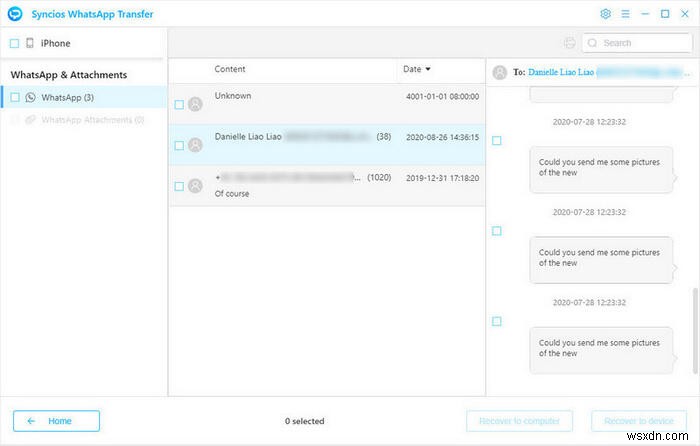Tick the iPhone device checkbox

tap(14, 43)
